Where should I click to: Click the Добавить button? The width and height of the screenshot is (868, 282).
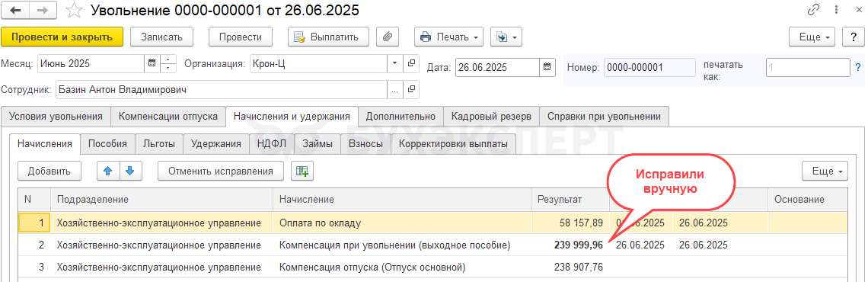point(49,171)
